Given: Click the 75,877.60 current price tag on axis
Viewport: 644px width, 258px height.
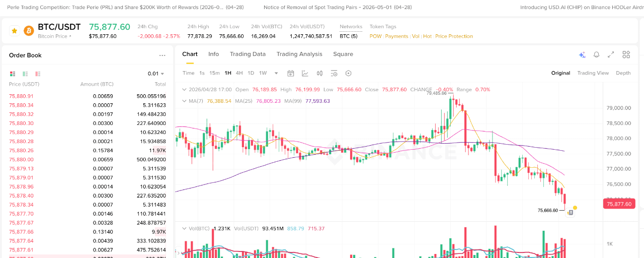Looking at the screenshot, I should (619, 204).
